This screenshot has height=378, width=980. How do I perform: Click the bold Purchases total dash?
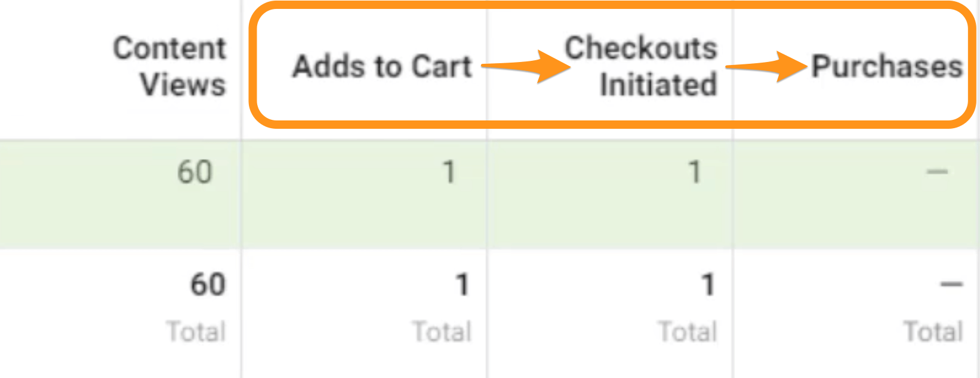(951, 284)
